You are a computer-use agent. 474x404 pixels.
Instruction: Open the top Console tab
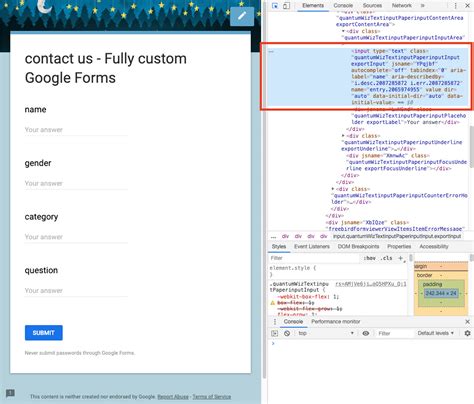(x=343, y=6)
